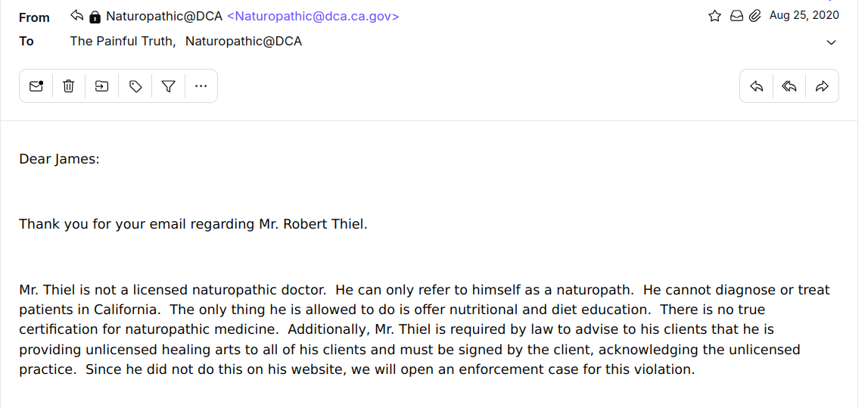This screenshot has width=868, height=408.
Task: Click the reply all button
Action: pyautogui.click(x=789, y=86)
